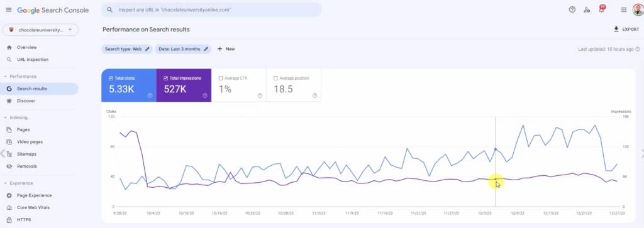Click the Core Web Vitals gauge icon
The width and height of the screenshot is (644, 228).
point(9,207)
